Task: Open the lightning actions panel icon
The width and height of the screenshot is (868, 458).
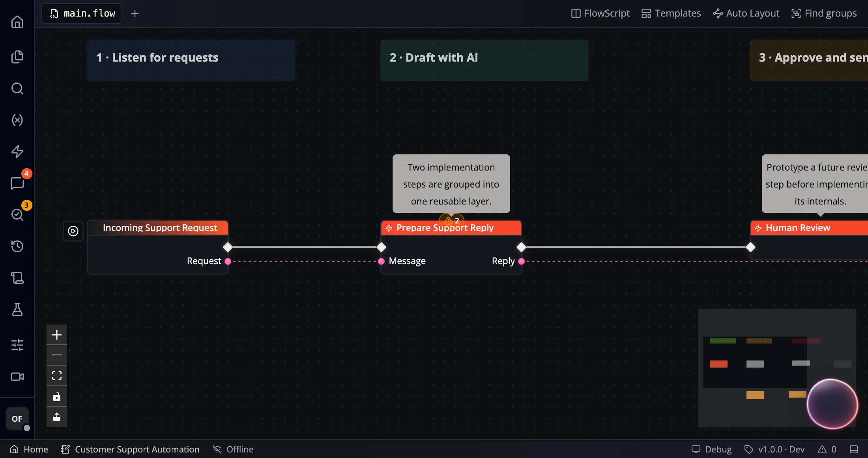Action: pyautogui.click(x=17, y=152)
